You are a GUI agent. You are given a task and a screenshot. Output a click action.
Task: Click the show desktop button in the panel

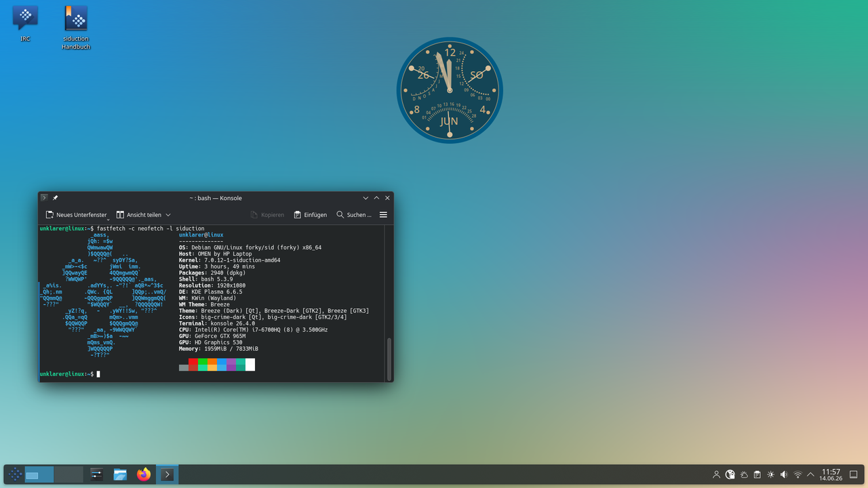click(854, 475)
